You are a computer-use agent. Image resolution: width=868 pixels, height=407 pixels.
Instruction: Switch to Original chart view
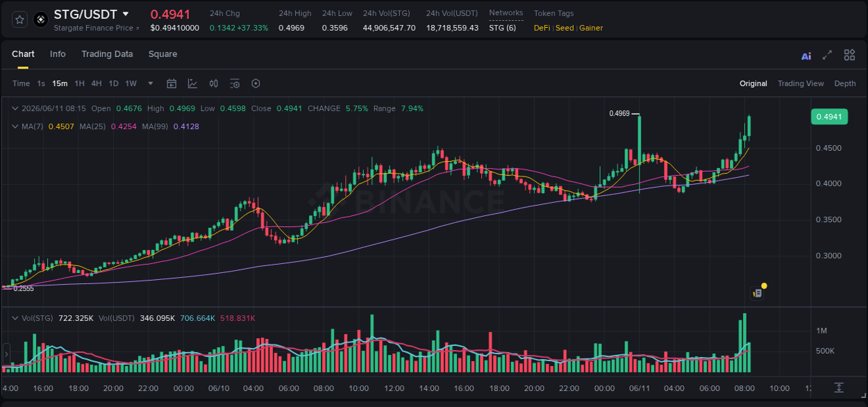pos(753,83)
